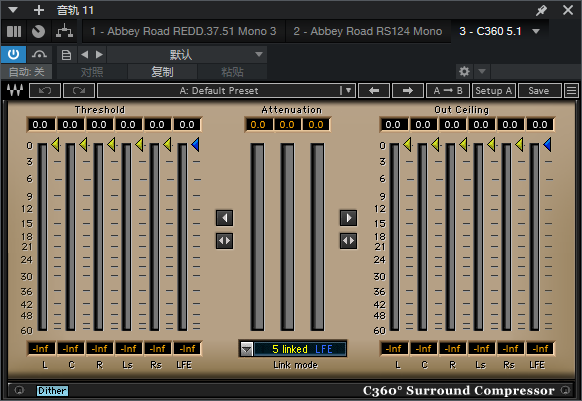Click the 对照 compare button
Image resolution: width=582 pixels, height=401 pixels.
pyautogui.click(x=92, y=72)
